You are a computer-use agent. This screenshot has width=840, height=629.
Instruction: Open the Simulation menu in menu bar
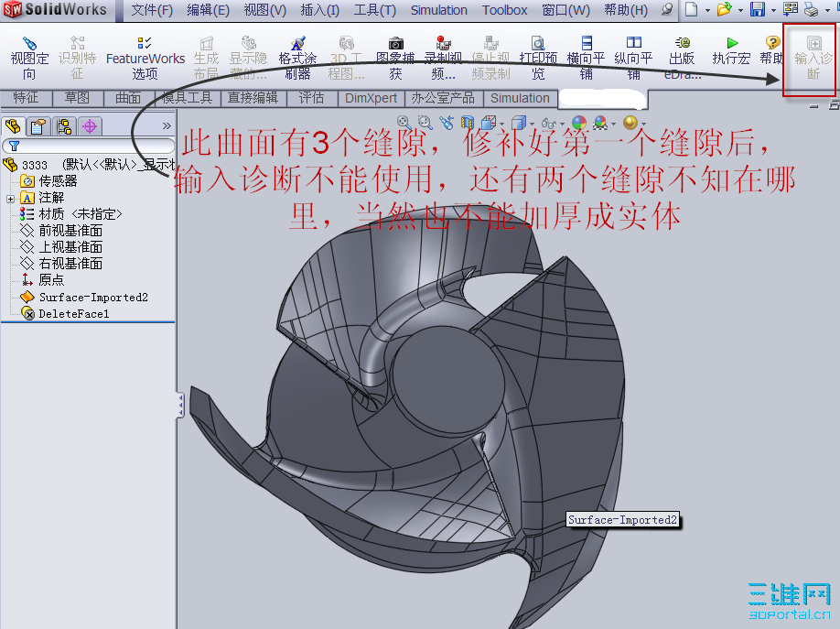(x=438, y=10)
